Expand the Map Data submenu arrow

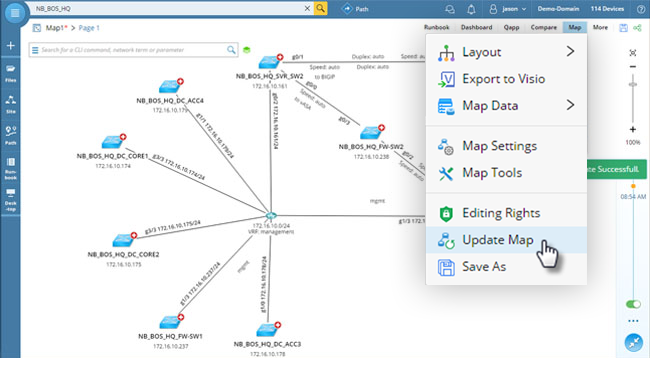click(x=570, y=105)
